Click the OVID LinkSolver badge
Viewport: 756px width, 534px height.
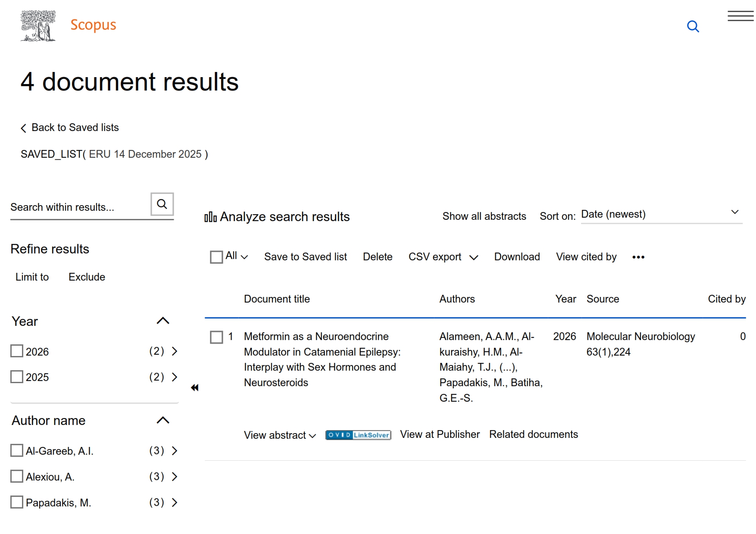[x=358, y=435]
